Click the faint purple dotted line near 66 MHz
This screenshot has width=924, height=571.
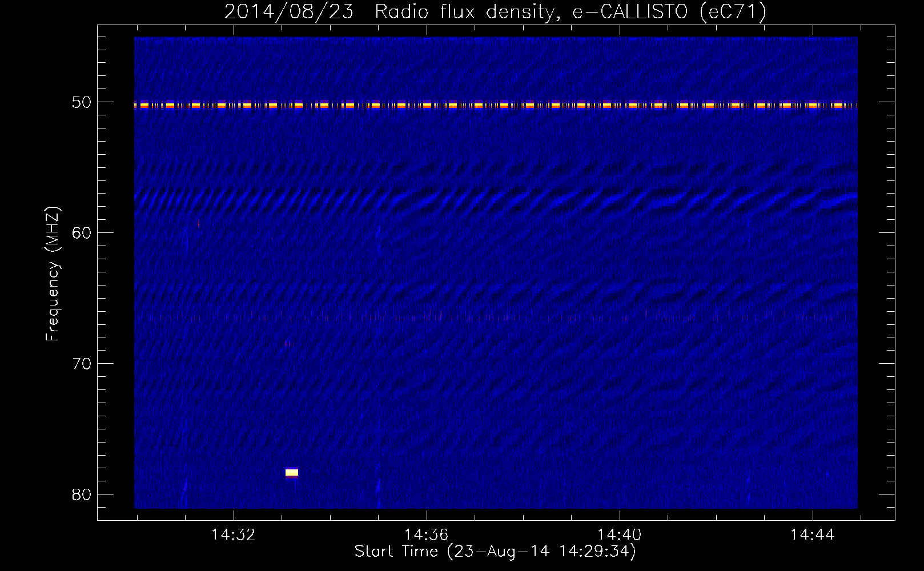click(x=496, y=316)
